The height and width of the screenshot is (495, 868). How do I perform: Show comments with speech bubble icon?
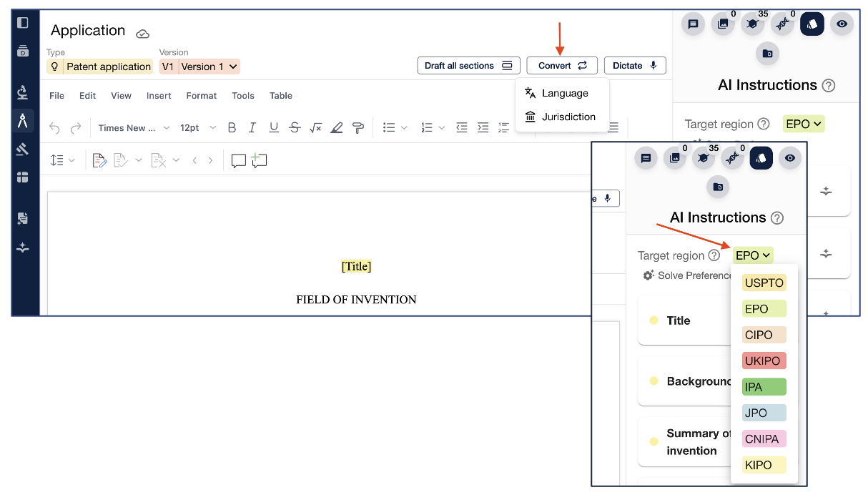(x=239, y=160)
